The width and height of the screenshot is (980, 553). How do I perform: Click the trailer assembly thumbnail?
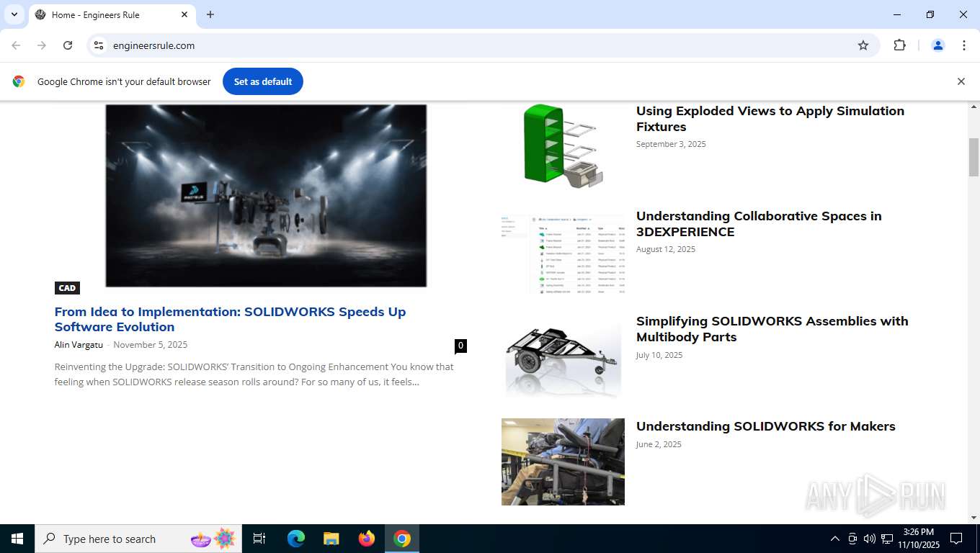[x=563, y=356]
